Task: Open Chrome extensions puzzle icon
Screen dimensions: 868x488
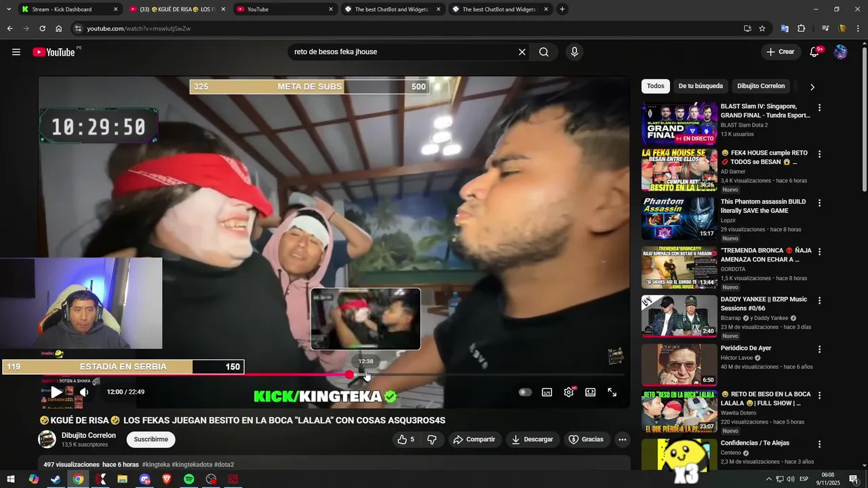Action: point(801,28)
